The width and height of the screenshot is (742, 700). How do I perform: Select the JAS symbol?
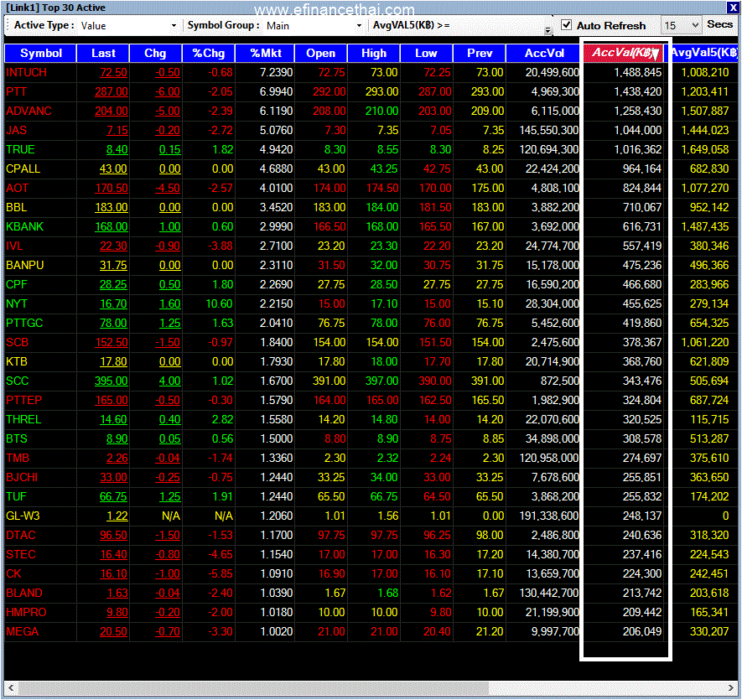point(17,130)
